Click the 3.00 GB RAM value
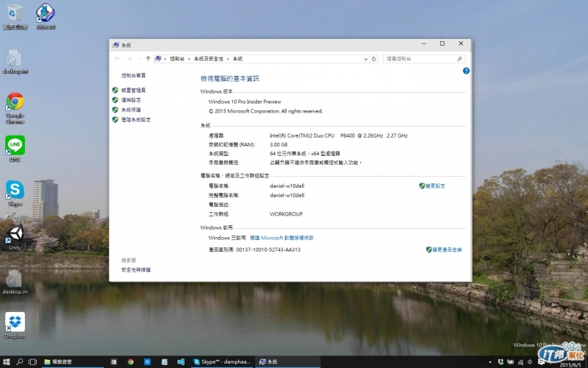The width and height of the screenshot is (588, 368). click(x=279, y=144)
